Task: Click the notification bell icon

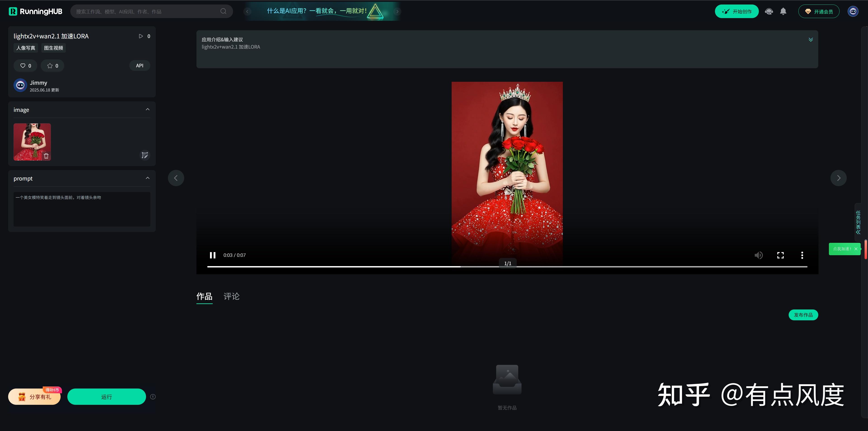Action: point(783,12)
